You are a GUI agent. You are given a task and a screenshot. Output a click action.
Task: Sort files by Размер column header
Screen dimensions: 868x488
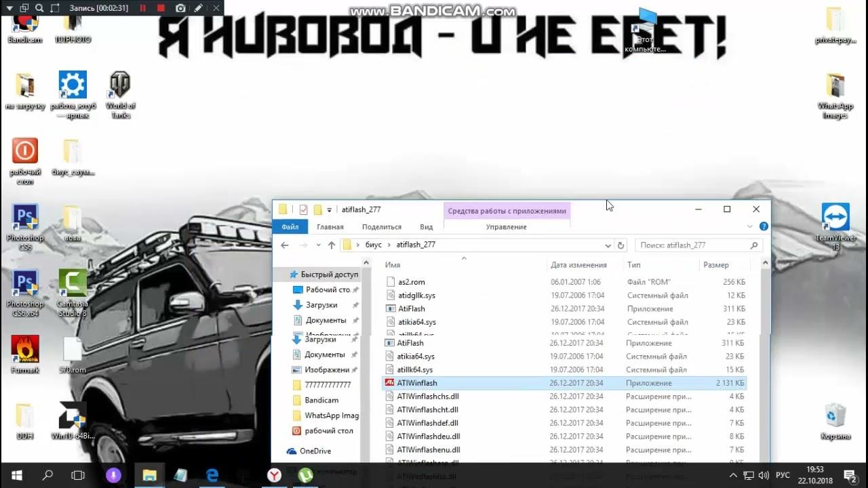(716, 265)
